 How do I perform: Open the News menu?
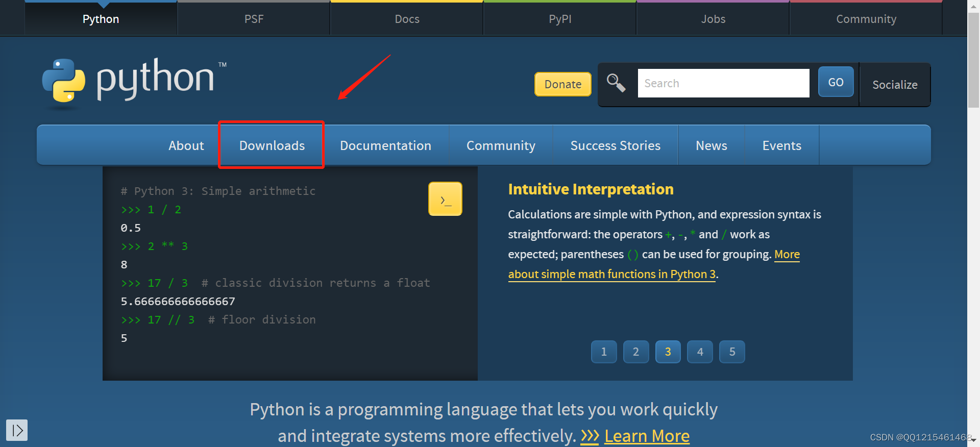pyautogui.click(x=712, y=145)
